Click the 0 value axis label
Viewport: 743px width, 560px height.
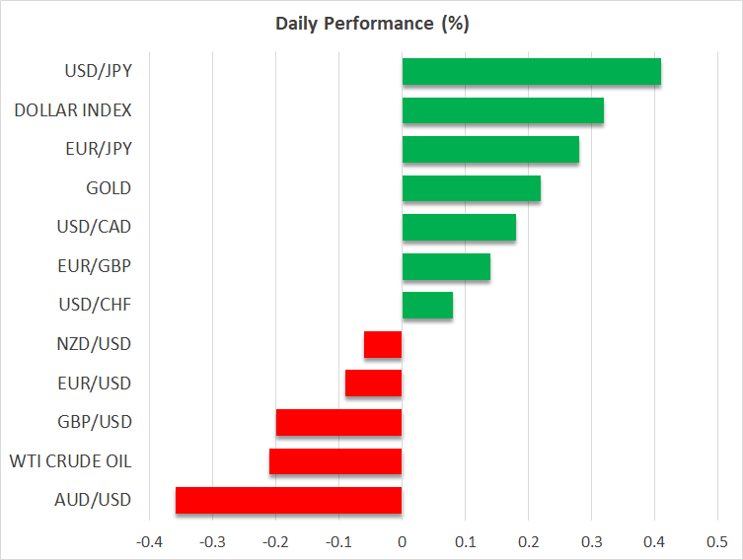click(402, 542)
